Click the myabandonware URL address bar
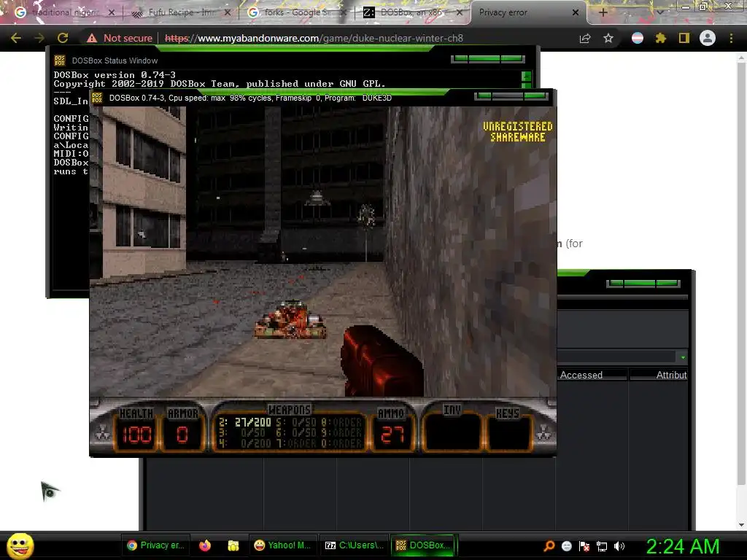 click(314, 38)
